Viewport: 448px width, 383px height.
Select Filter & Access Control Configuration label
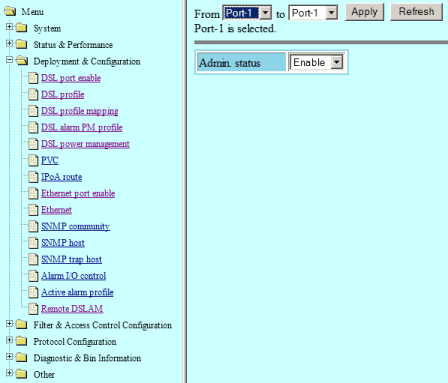click(x=103, y=325)
